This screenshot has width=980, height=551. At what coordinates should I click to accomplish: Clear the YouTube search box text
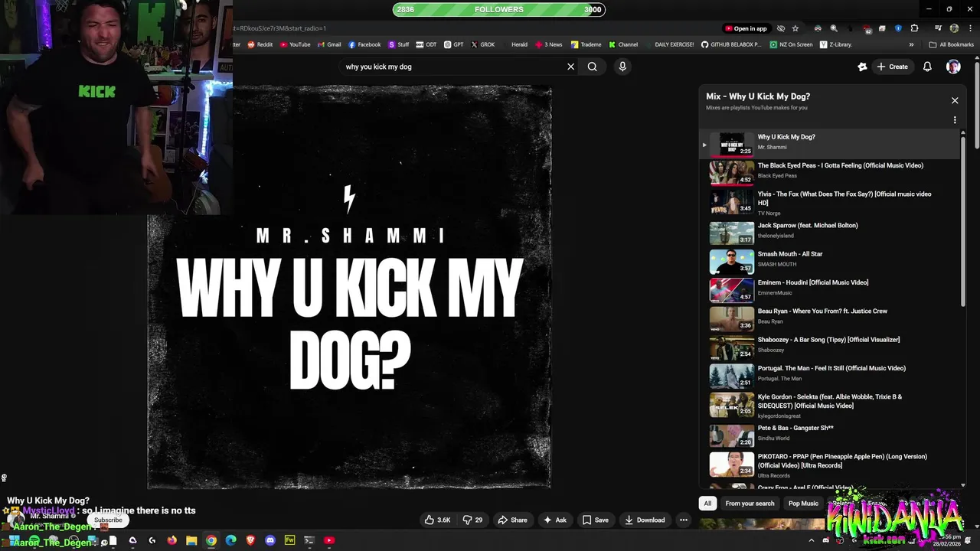(570, 67)
